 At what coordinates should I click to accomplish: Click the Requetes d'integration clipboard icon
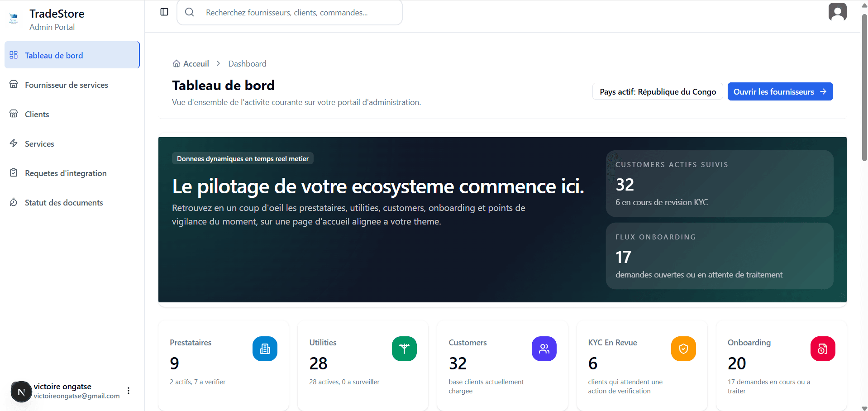pos(14,172)
